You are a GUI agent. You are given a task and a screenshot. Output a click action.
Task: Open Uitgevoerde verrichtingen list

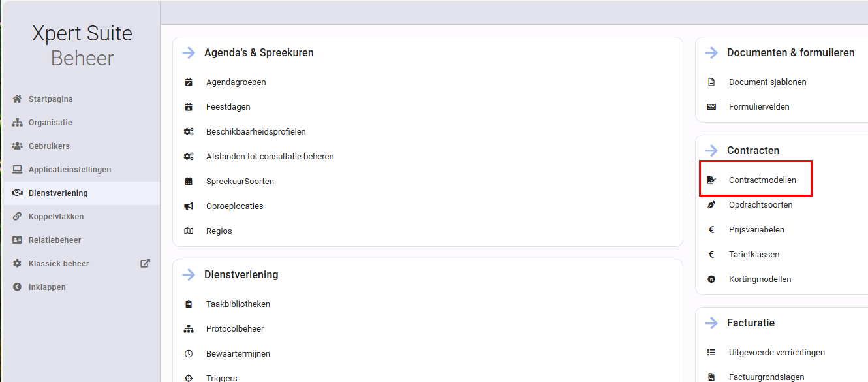pos(777,353)
